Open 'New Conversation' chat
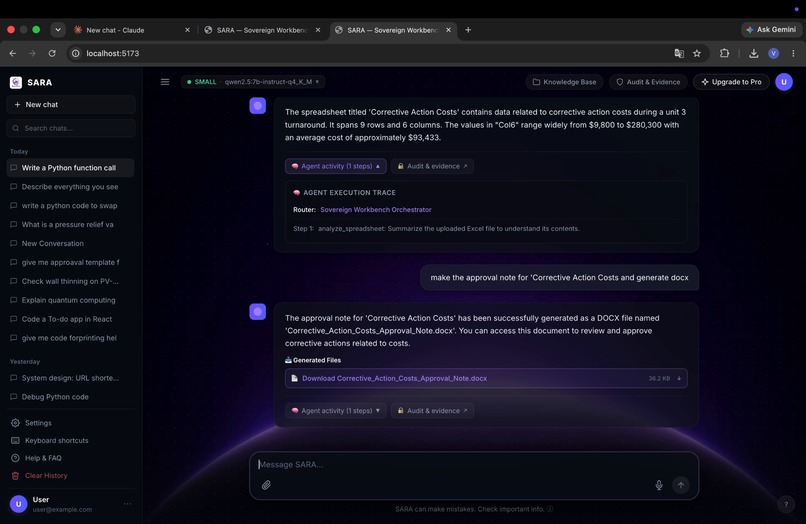 pyautogui.click(x=70, y=243)
